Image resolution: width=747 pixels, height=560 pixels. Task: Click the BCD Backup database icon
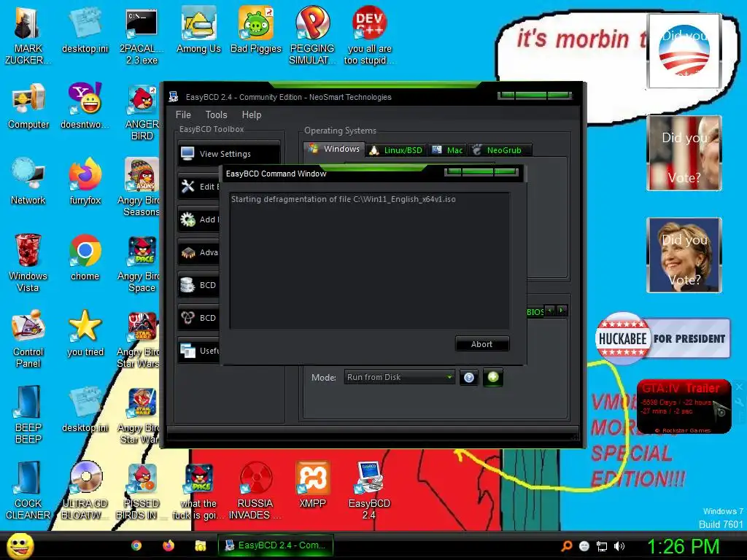point(187,285)
